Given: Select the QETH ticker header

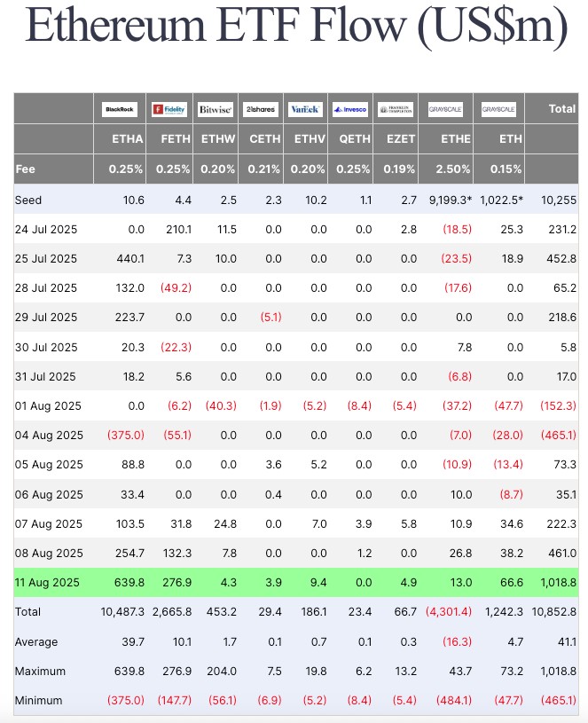Looking at the screenshot, I should pyautogui.click(x=355, y=138).
